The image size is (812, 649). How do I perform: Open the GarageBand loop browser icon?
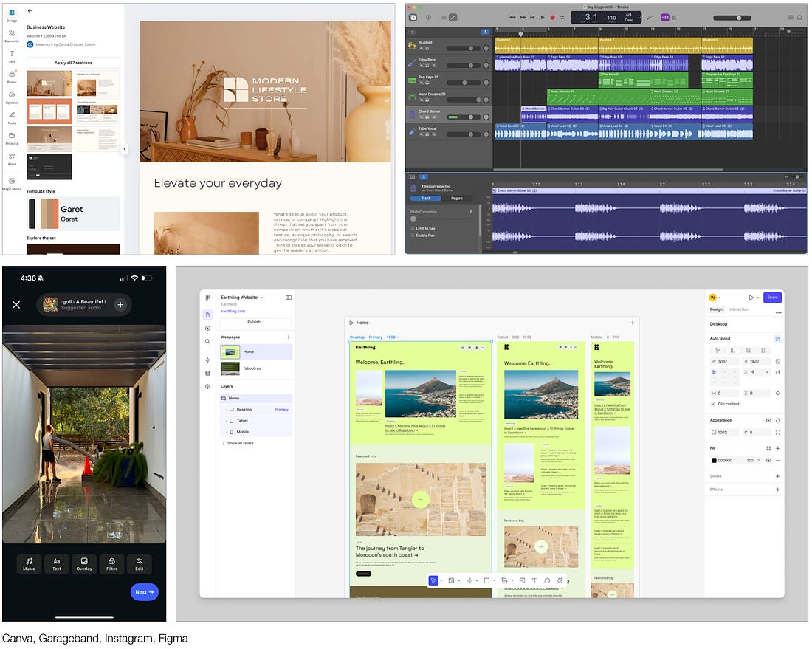(799, 17)
